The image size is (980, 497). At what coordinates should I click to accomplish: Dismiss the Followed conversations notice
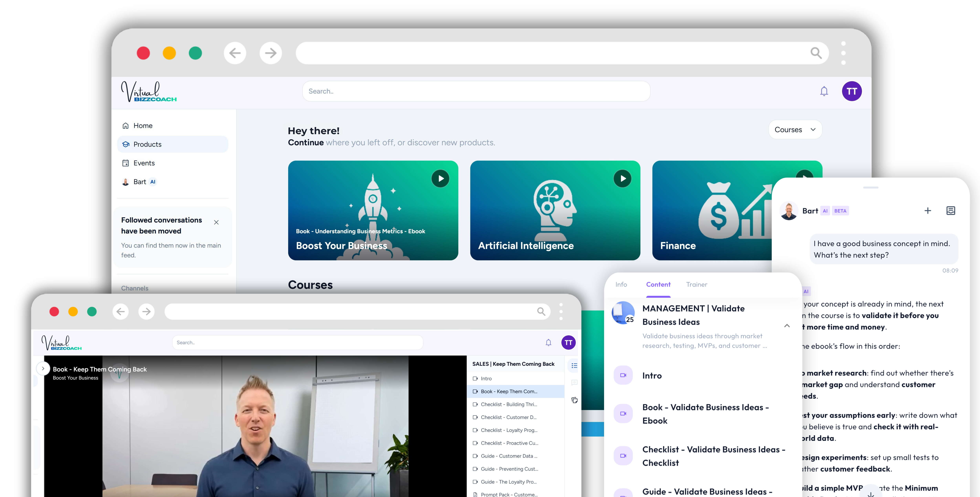point(216,222)
